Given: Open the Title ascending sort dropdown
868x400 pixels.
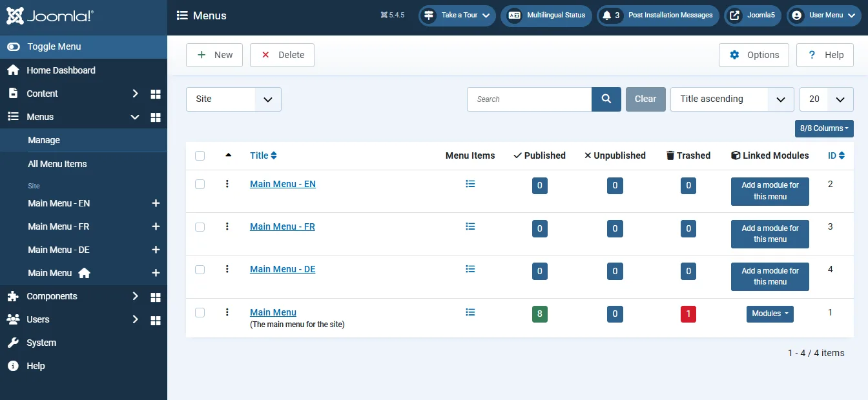Looking at the screenshot, I should (732, 99).
